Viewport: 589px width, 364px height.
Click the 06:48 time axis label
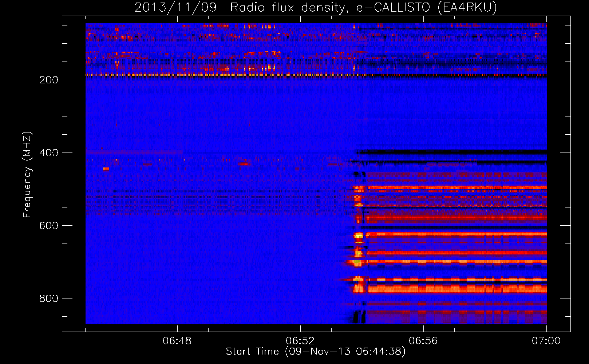coord(177,341)
